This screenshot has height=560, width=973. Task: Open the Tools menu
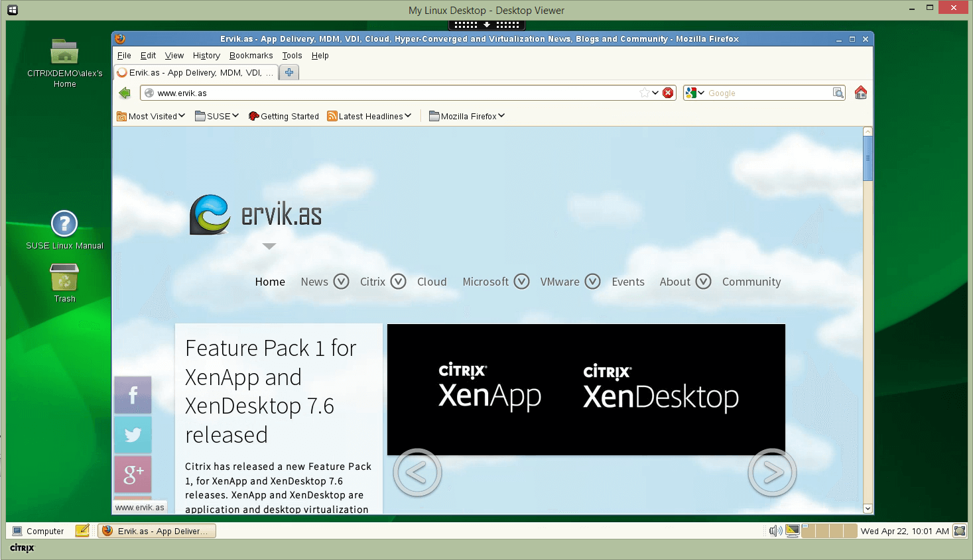(x=292, y=56)
